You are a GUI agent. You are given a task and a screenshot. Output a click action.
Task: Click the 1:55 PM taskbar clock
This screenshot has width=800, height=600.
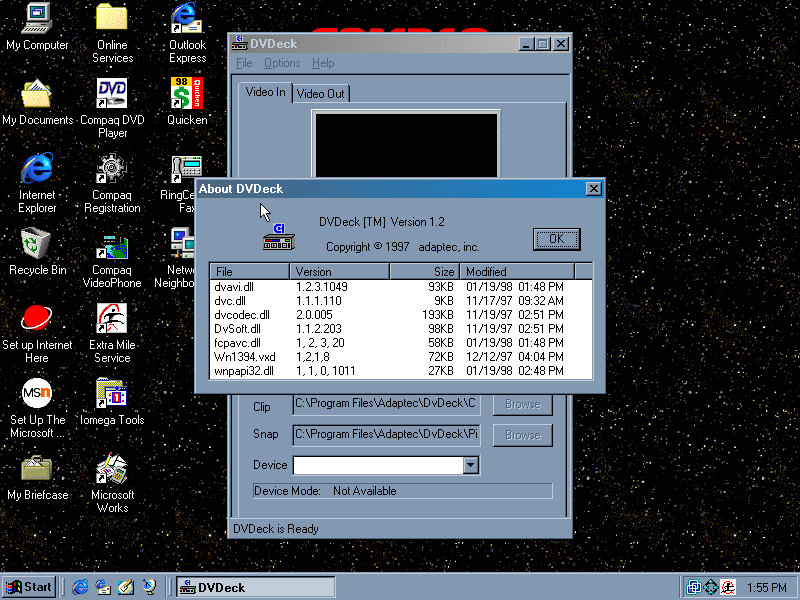[766, 588]
